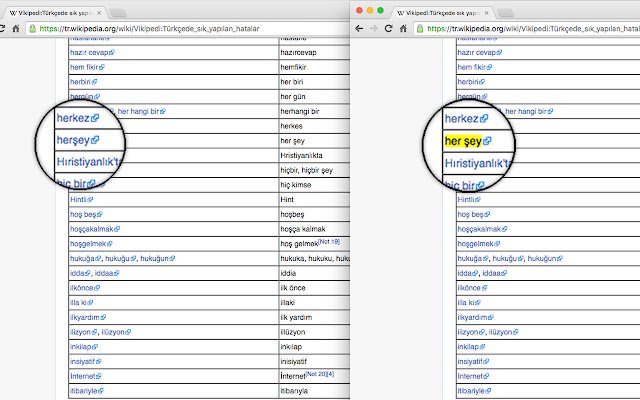Viewport: 640px width, 400px height.
Task: Open the 'hukuğun' link in left window
Action: [154, 258]
